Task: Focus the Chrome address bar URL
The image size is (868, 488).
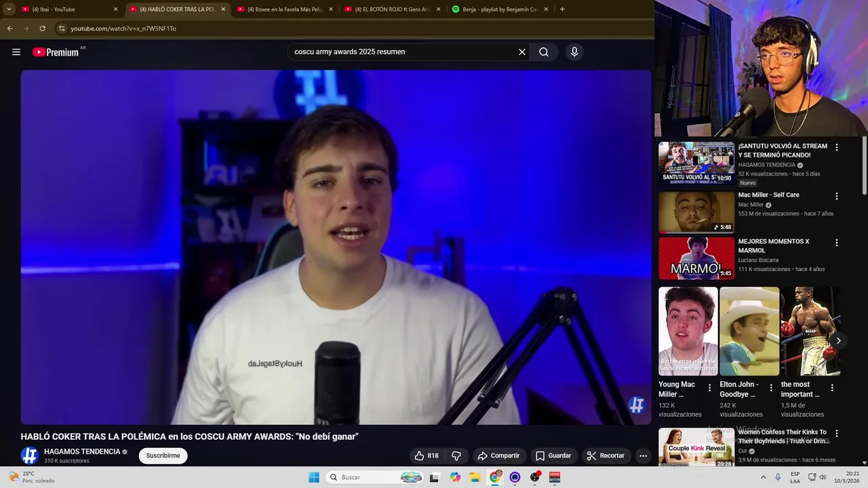Action: pos(123,28)
